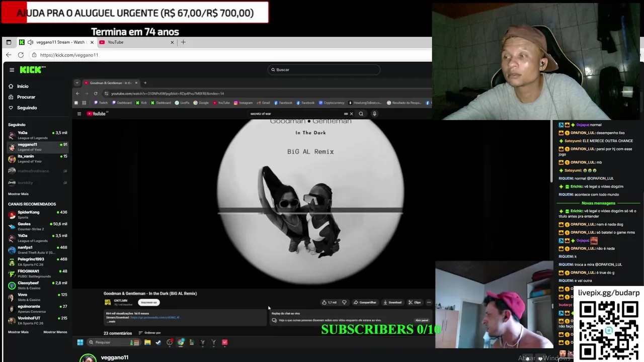Open inner Chrome tab search dropdown
644x362 pixels.
point(76,83)
